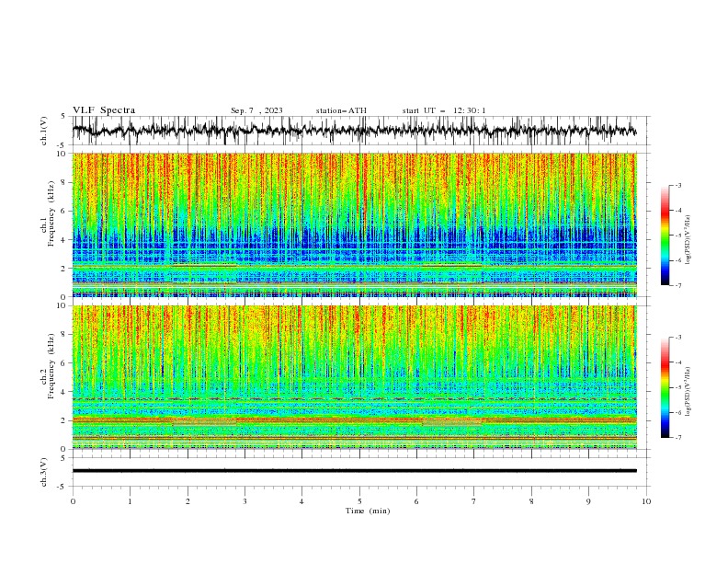This screenshot has height=563, width=728.
Task: Click the "10" tick on the time axis
Action: pos(646,501)
